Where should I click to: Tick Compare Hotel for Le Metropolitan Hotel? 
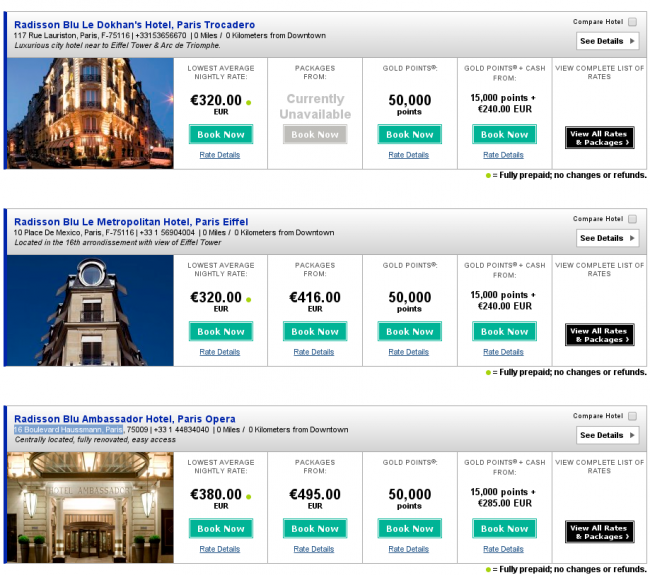pos(632,219)
